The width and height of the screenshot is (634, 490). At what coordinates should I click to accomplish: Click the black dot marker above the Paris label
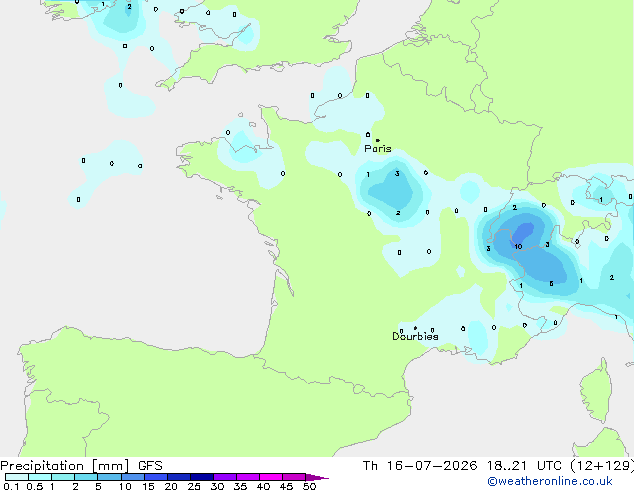pyautogui.click(x=378, y=140)
